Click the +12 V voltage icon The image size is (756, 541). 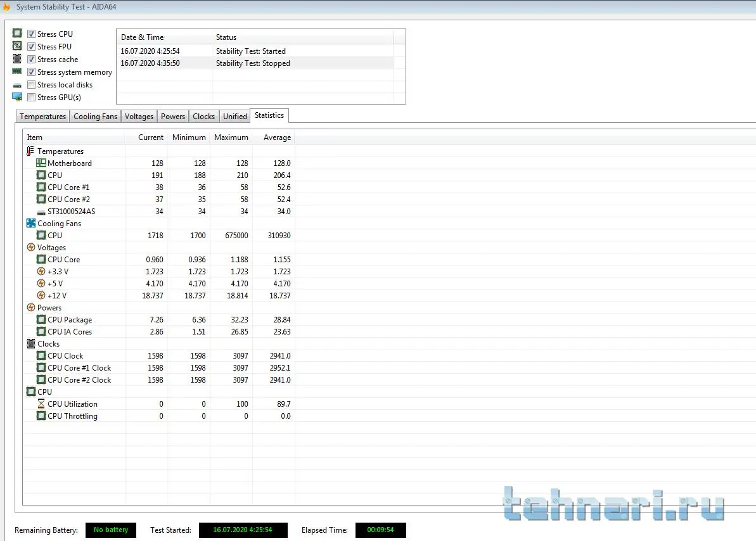[41, 296]
